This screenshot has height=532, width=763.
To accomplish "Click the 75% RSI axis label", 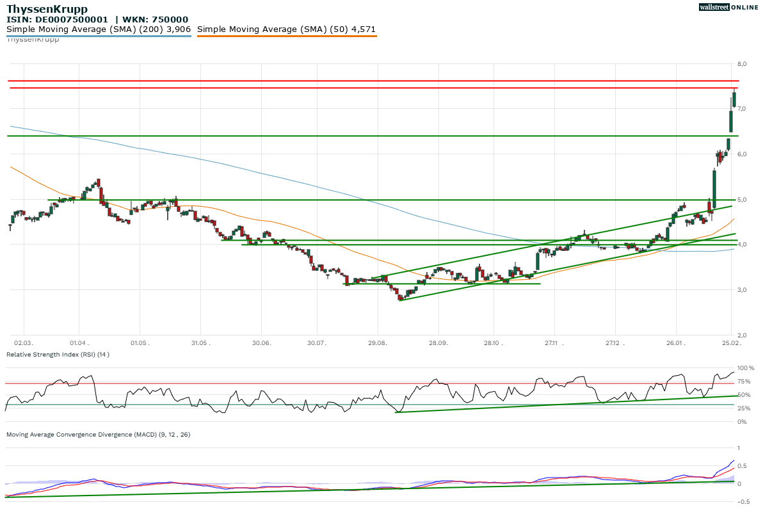I will [x=744, y=382].
